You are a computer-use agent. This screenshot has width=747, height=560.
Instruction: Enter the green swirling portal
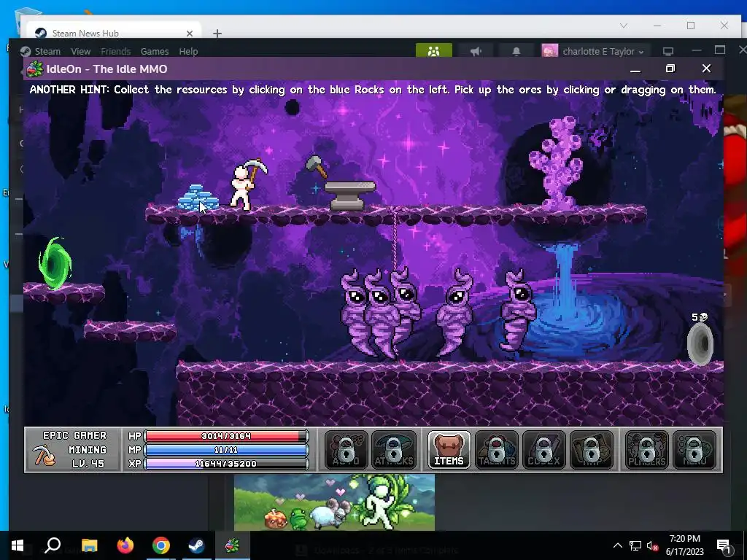point(55,263)
